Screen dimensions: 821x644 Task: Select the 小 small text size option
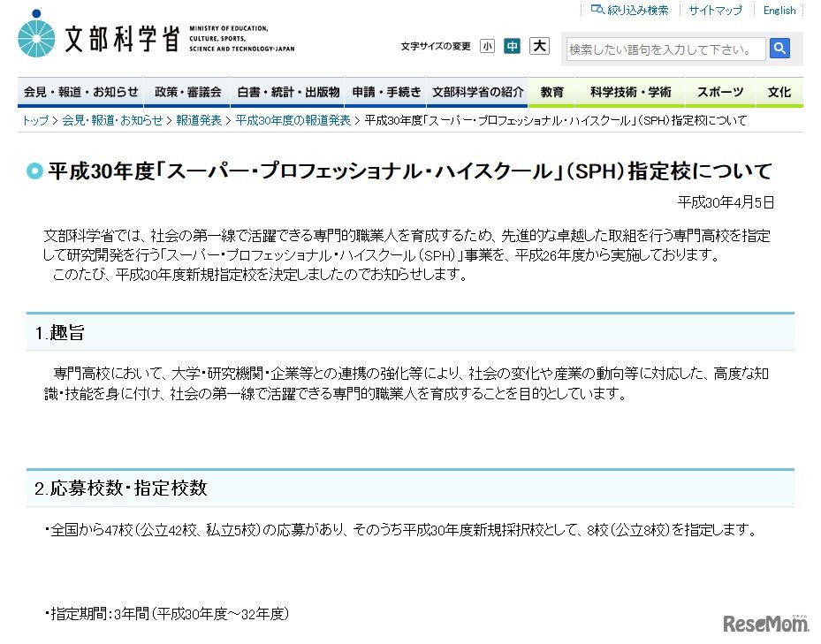pyautogui.click(x=487, y=46)
